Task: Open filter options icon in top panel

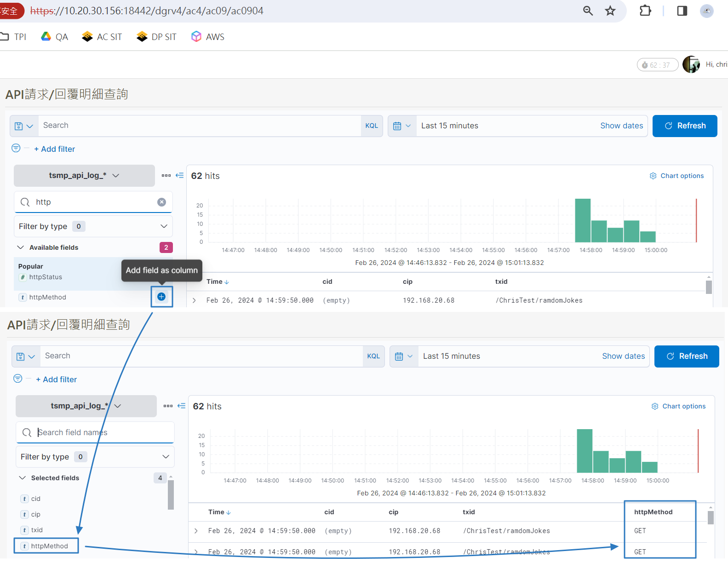Action: tap(16, 148)
